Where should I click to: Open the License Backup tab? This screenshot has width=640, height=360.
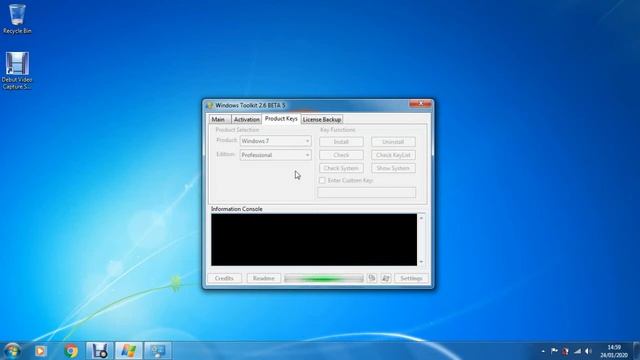322,119
